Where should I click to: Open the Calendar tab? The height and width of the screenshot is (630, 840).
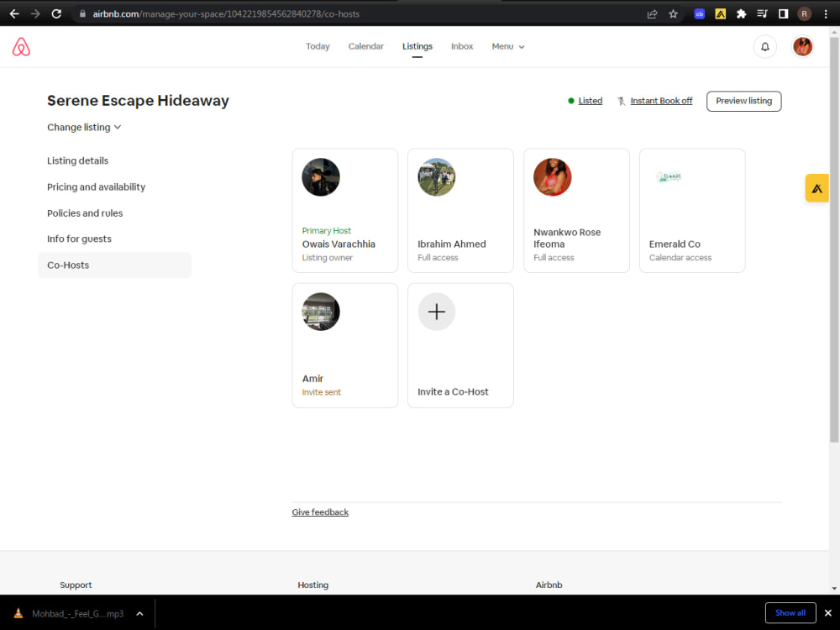tap(365, 46)
